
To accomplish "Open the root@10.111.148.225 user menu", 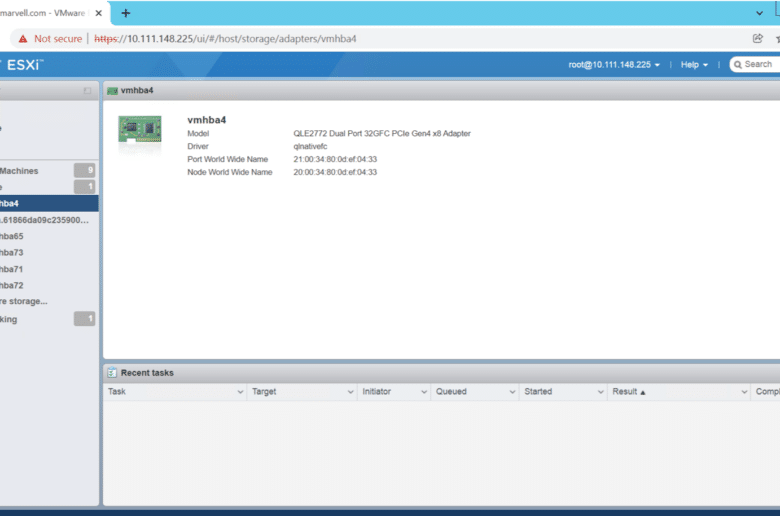I will 614,65.
